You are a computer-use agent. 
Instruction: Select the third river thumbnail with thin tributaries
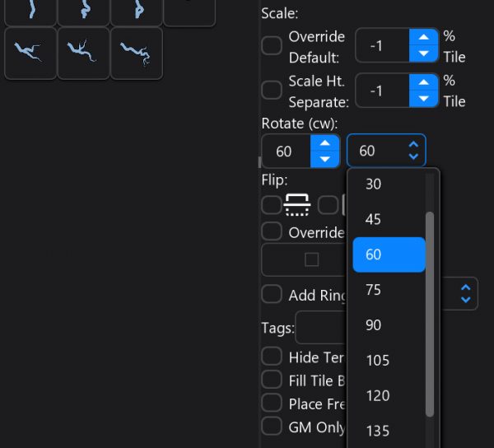point(137,53)
